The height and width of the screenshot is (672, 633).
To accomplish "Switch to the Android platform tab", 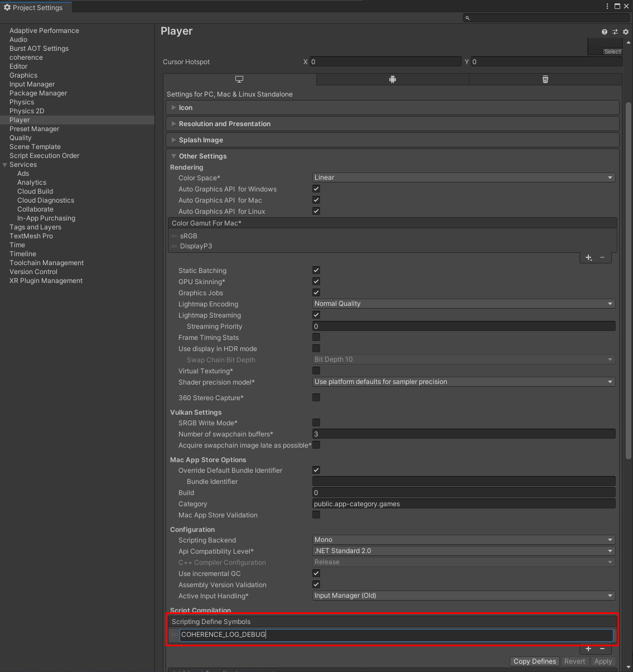I will (x=393, y=79).
